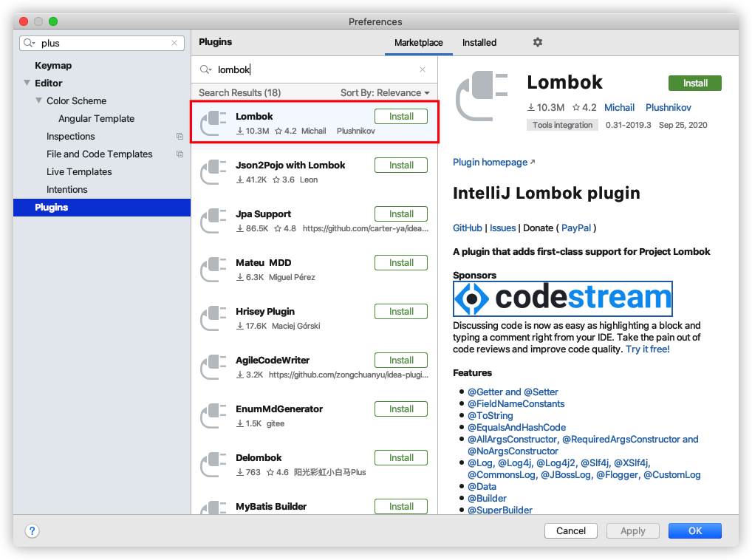Viewport: 752px width, 560px height.
Task: Switch to the Installed tab
Action: [479, 43]
